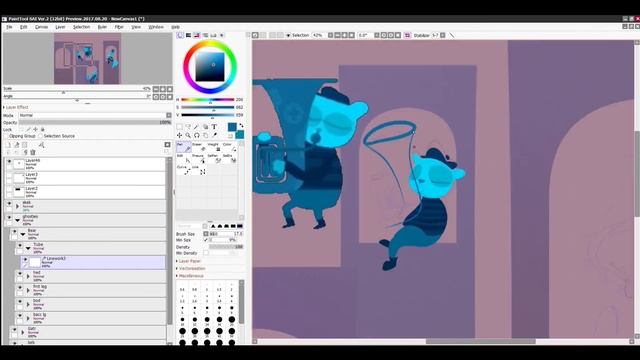The image size is (640, 360).
Task: Open the Layer menu
Action: pos(60,27)
